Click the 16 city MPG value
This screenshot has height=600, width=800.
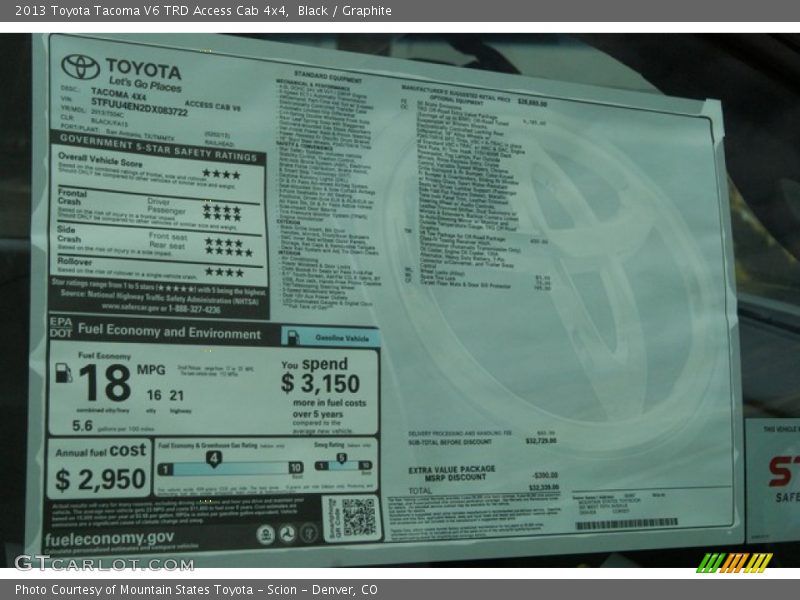tap(154, 395)
